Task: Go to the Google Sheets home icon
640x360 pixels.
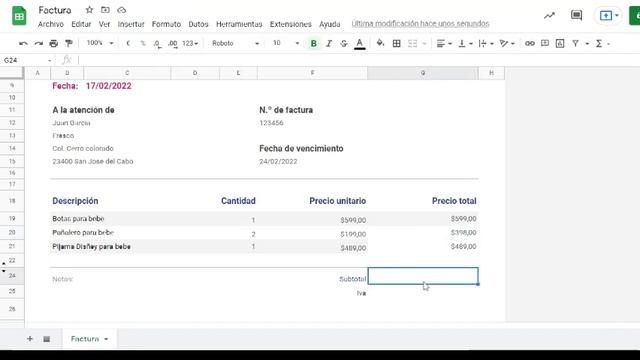Action: 19,16
